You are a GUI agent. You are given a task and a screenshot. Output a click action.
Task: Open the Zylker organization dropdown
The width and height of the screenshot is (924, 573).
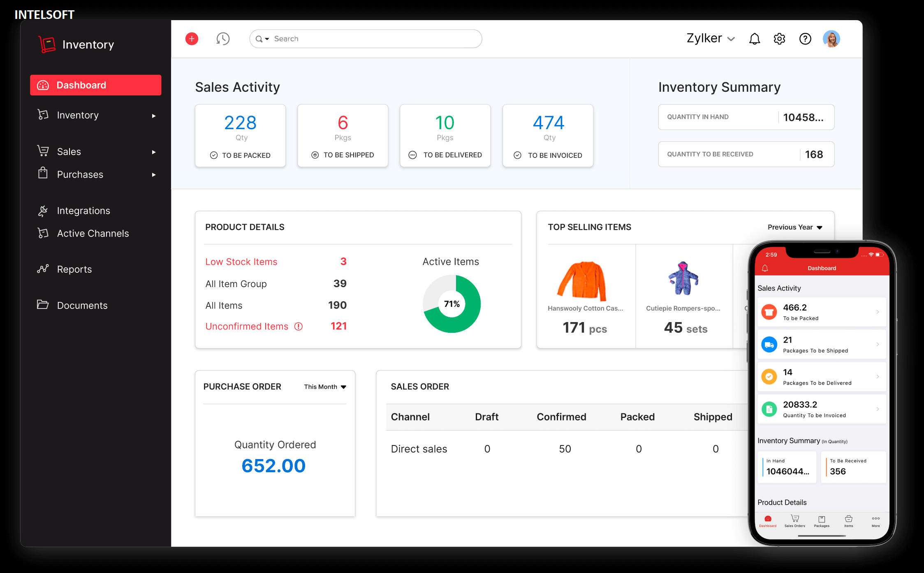coord(711,38)
